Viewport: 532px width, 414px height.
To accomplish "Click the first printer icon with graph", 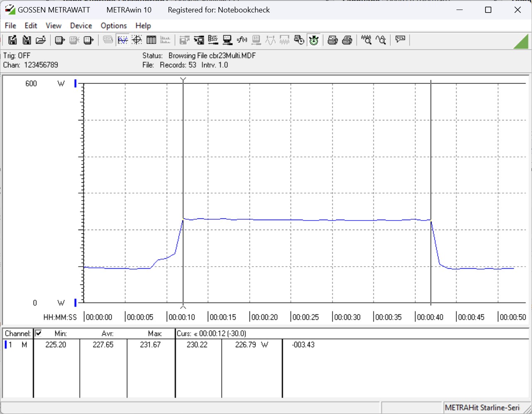I will point(332,40).
